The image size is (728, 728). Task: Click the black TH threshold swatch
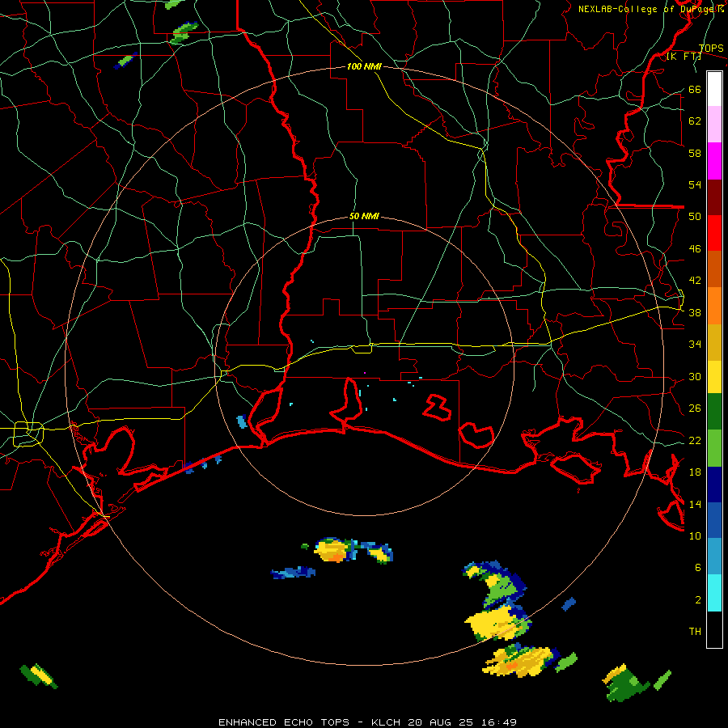pyautogui.click(x=714, y=629)
